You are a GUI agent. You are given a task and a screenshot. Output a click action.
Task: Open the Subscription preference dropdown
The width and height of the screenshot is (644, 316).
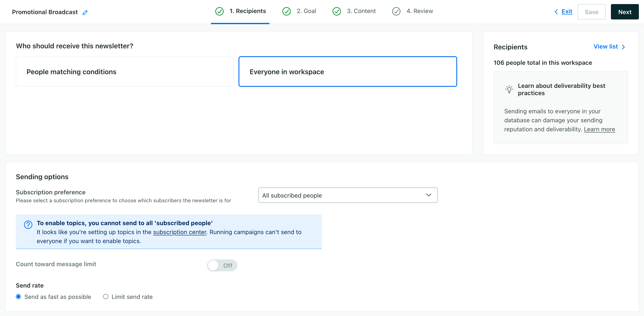point(348,195)
